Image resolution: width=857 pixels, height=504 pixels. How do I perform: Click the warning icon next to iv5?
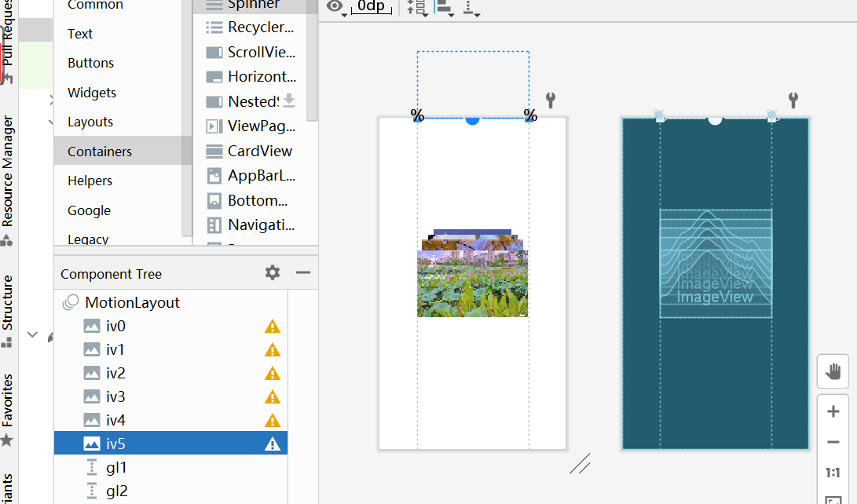point(272,443)
